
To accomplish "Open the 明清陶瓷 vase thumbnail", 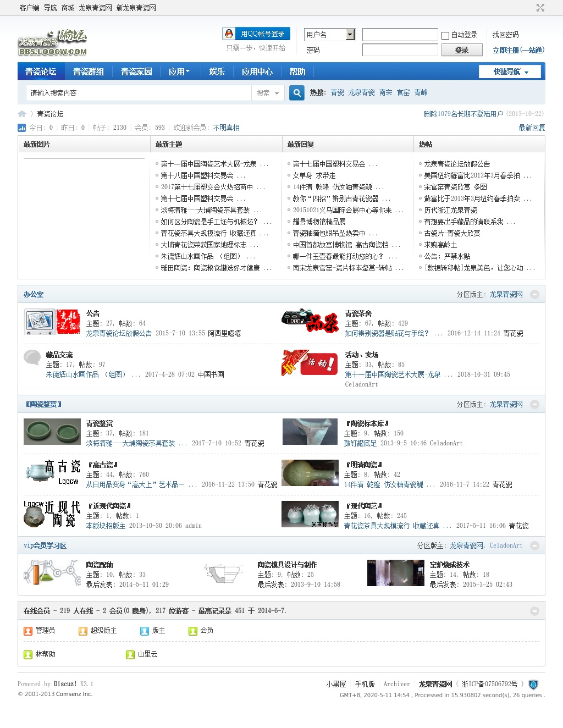I will 310,473.
